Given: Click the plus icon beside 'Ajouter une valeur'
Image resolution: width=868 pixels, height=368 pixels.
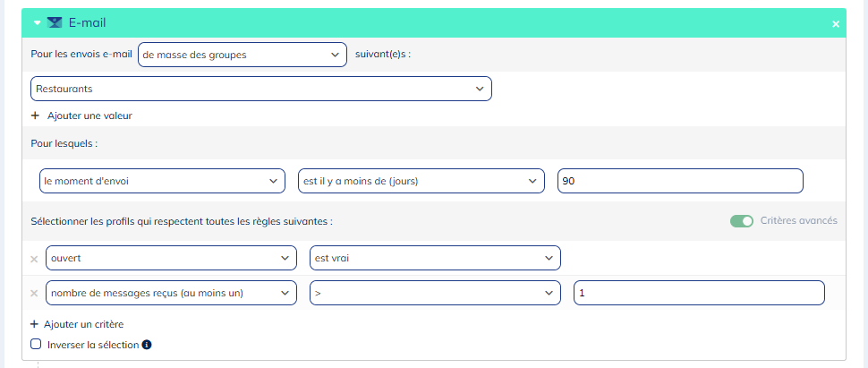Looking at the screenshot, I should pos(36,116).
